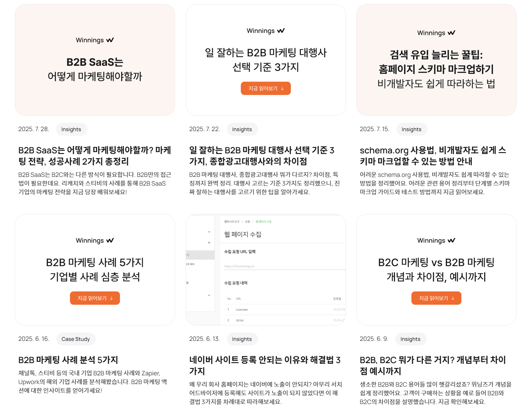The width and height of the screenshot is (532, 415).
Task: Click 지금 읽어보기 button on B2B 대행사 card
Action: point(266,88)
